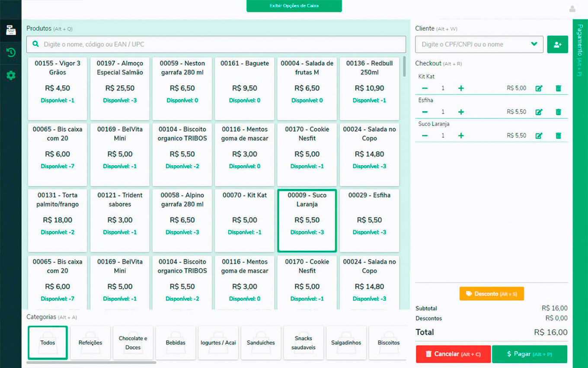This screenshot has height=368, width=588.
Task: Edit the Kit Kat checkout item
Action: point(539,88)
